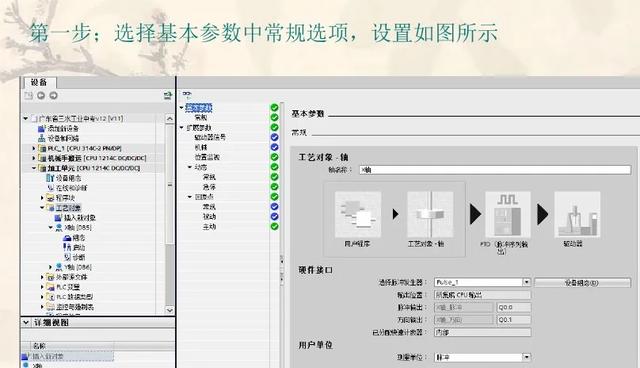Screen dimensions: 640x368
Task: Click the forward arrow in project tree toolbar
Action: pyautogui.click(x=53, y=95)
